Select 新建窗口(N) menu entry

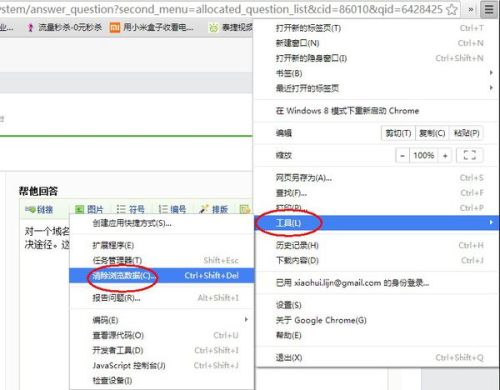377,43
